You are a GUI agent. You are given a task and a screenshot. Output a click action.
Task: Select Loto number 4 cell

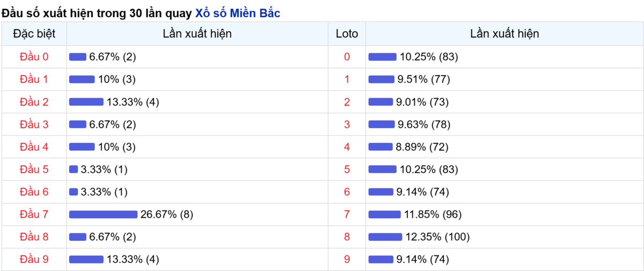point(347,147)
